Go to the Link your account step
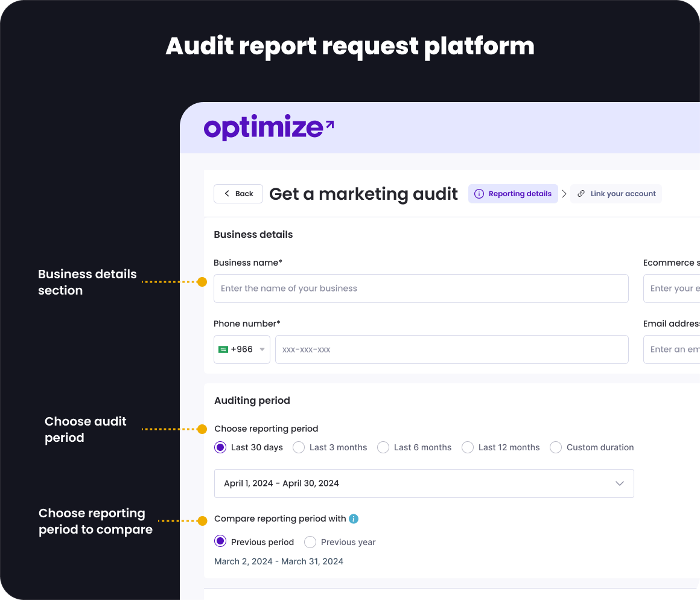This screenshot has height=600, width=700. tap(616, 194)
